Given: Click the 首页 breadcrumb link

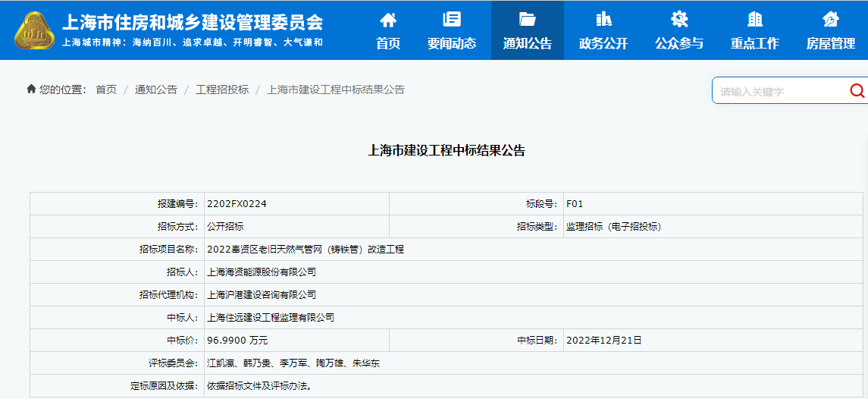Looking at the screenshot, I should 106,90.
